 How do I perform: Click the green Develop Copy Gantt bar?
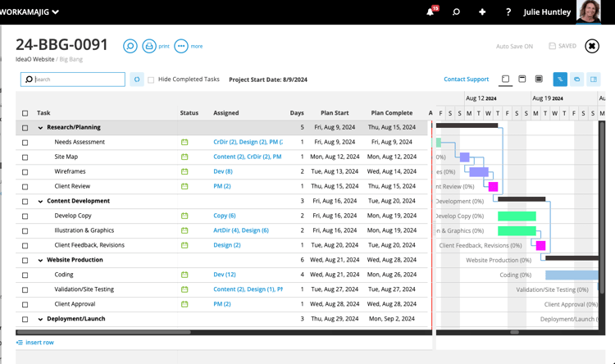[517, 216]
